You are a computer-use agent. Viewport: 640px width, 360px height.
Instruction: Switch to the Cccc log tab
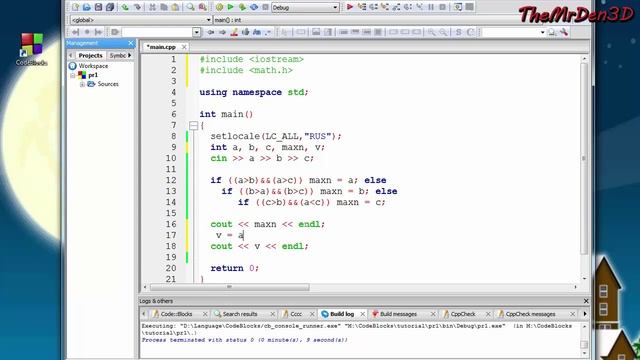pos(296,314)
